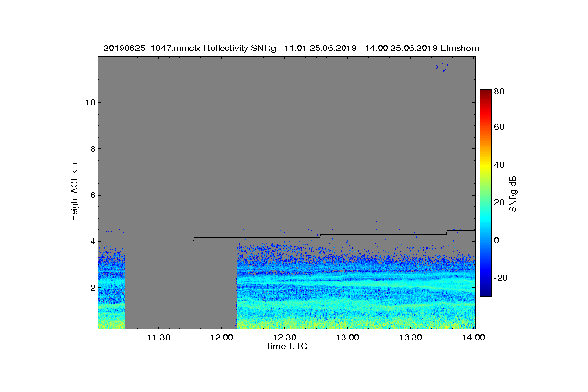The width and height of the screenshot is (588, 392).
Task: Click the blue echo cluster near 11 km
Action: pyautogui.click(x=442, y=68)
